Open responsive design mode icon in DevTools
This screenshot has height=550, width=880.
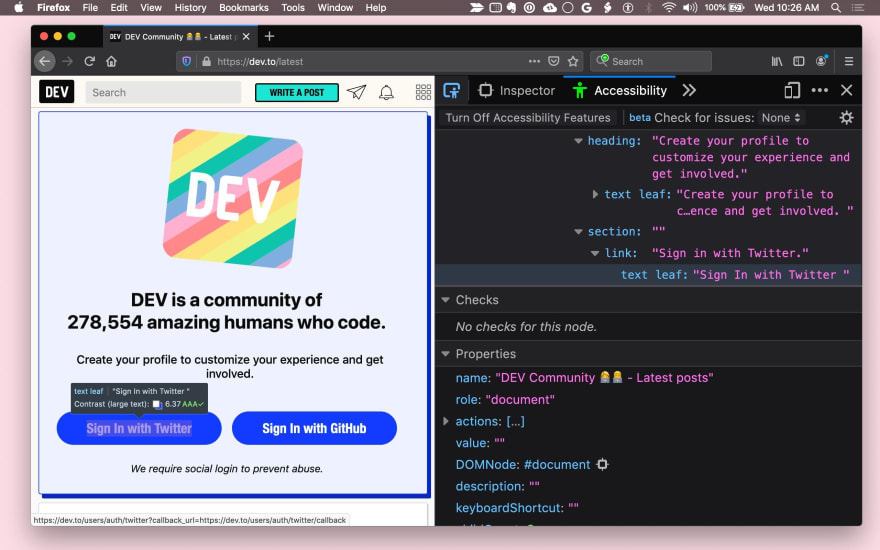click(x=792, y=90)
